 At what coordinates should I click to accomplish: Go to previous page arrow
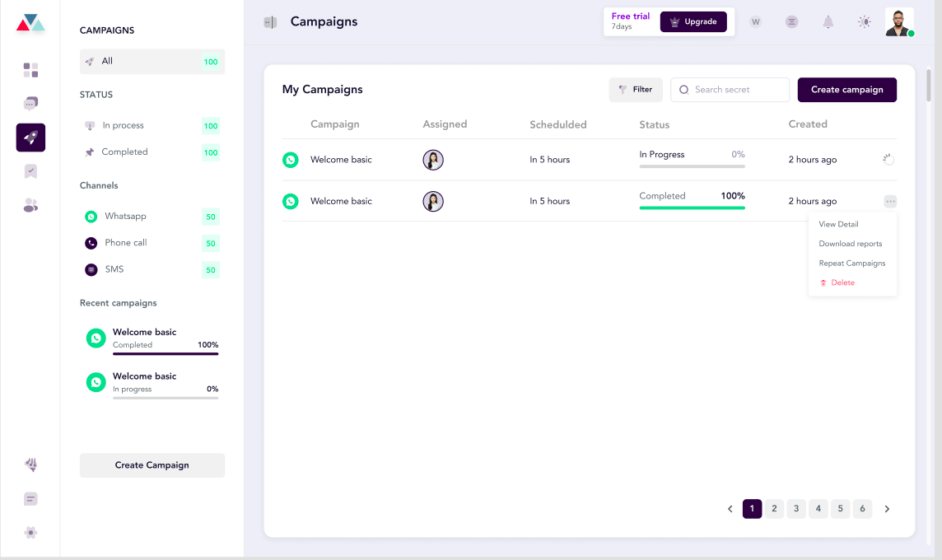click(x=730, y=509)
